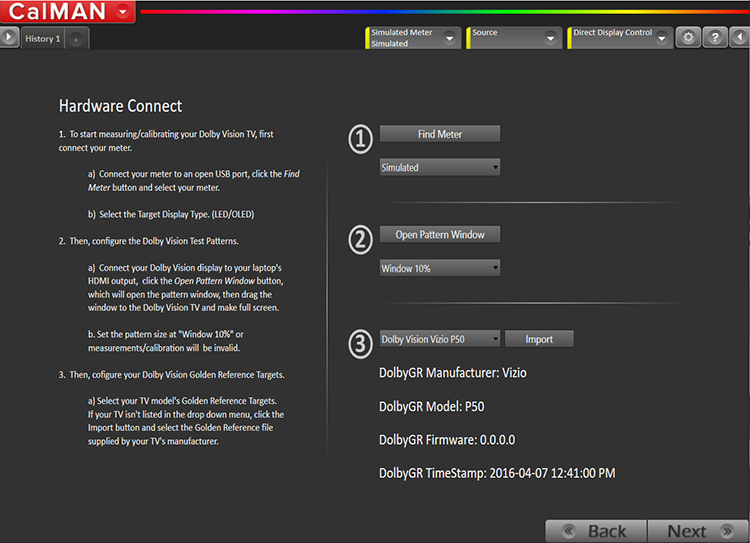Viewport: 750px width, 543px height.
Task: Add a new history tab
Action: (77, 39)
